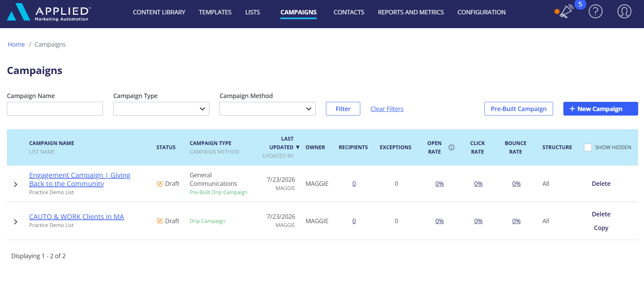Click recipients count for Engagement Campaign

(x=354, y=184)
